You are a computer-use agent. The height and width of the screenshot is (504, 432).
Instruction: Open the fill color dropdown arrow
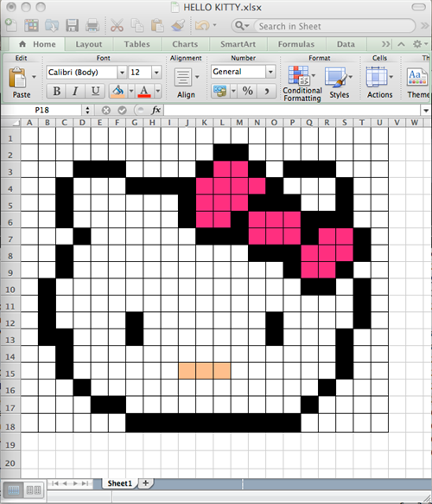pyautogui.click(x=131, y=92)
